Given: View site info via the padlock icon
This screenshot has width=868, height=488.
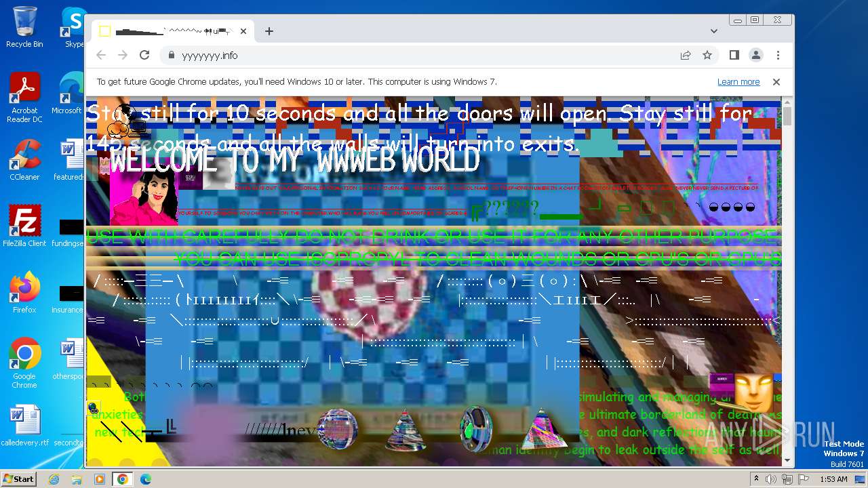Looking at the screenshot, I should point(171,56).
